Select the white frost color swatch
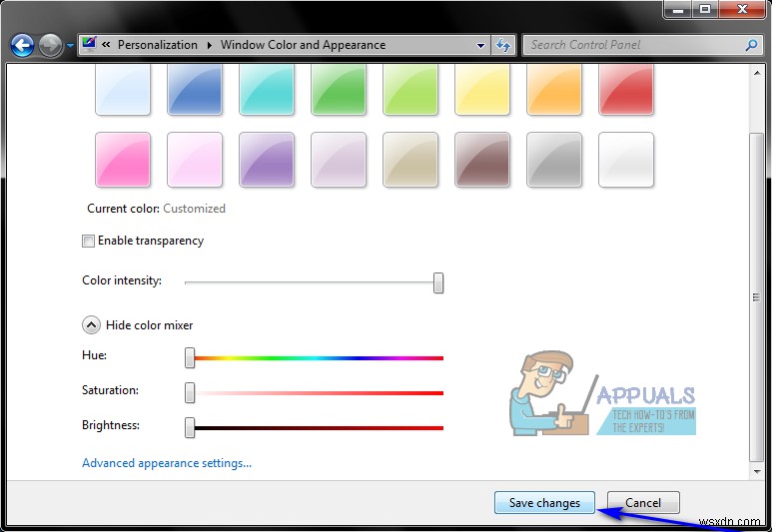 point(626,160)
